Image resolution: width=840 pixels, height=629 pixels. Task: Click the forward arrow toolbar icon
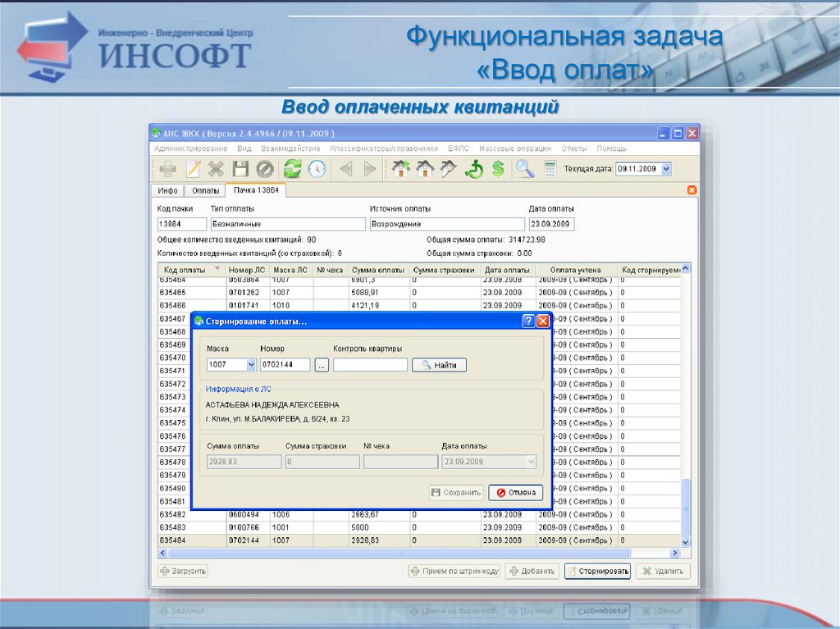(x=370, y=169)
